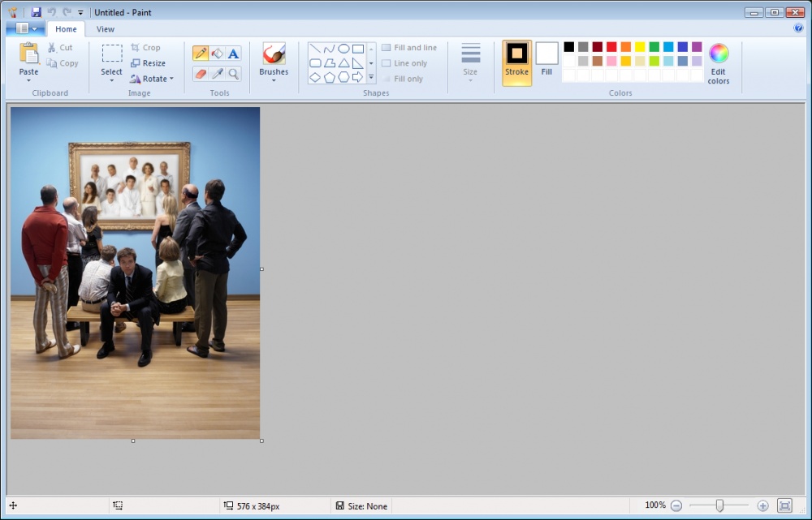Choose the Oval shape
This screenshot has width=812, height=520.
343,49
